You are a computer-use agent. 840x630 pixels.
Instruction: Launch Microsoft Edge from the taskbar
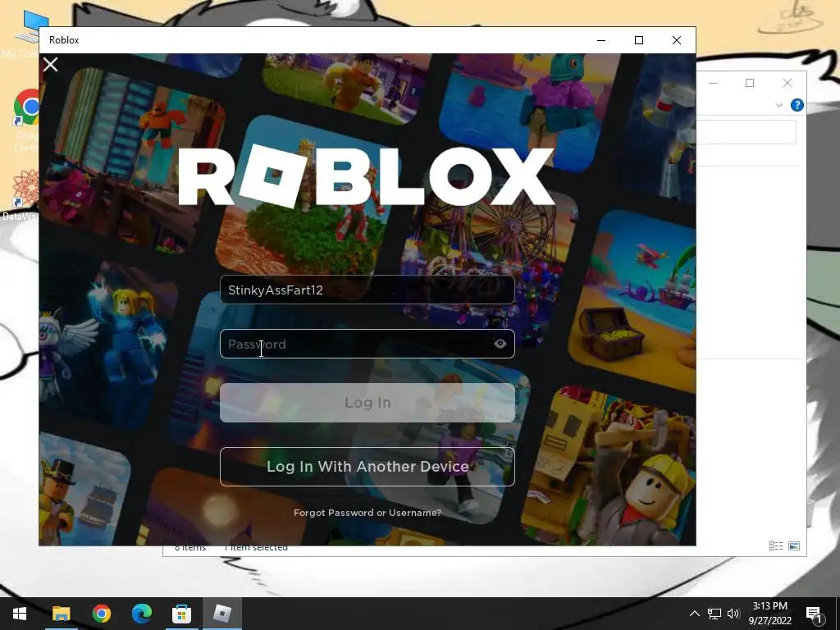(141, 614)
